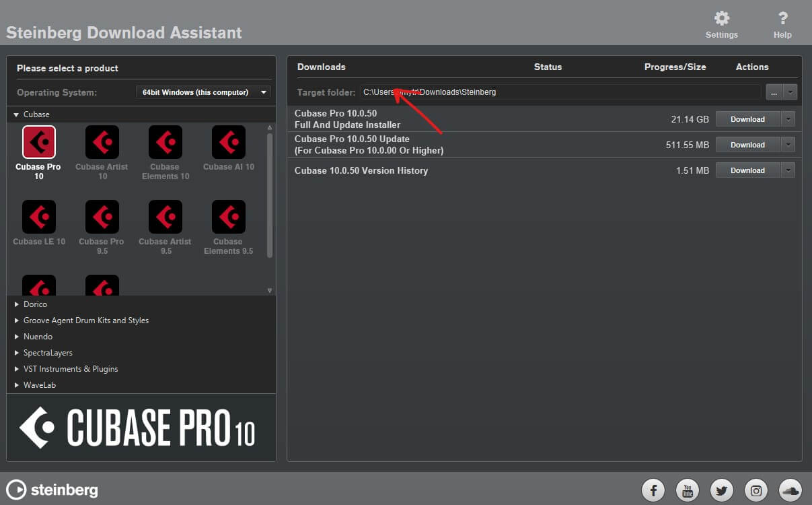Choose the Cubase Elements 10 icon
812x505 pixels.
(x=165, y=142)
